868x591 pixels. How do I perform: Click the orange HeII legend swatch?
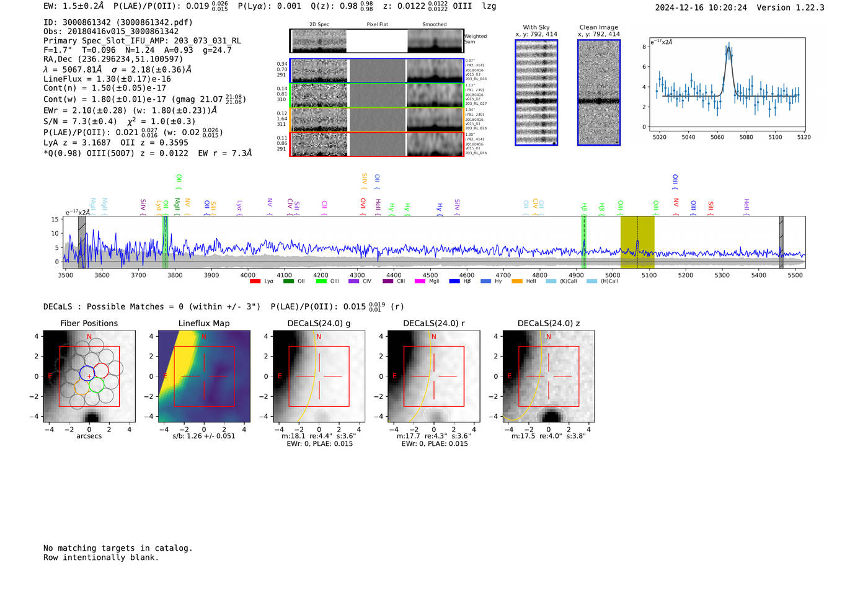517,282
